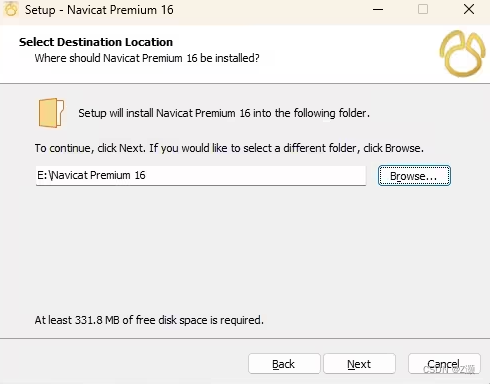Click the "Setup - Navicat Premium 16" window title
The image size is (490, 384).
tap(99, 10)
